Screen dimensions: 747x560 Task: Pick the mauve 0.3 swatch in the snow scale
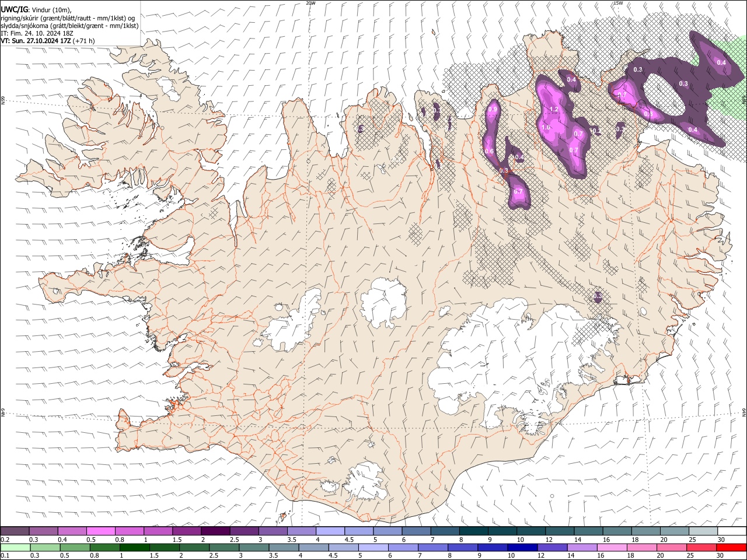tap(43, 531)
